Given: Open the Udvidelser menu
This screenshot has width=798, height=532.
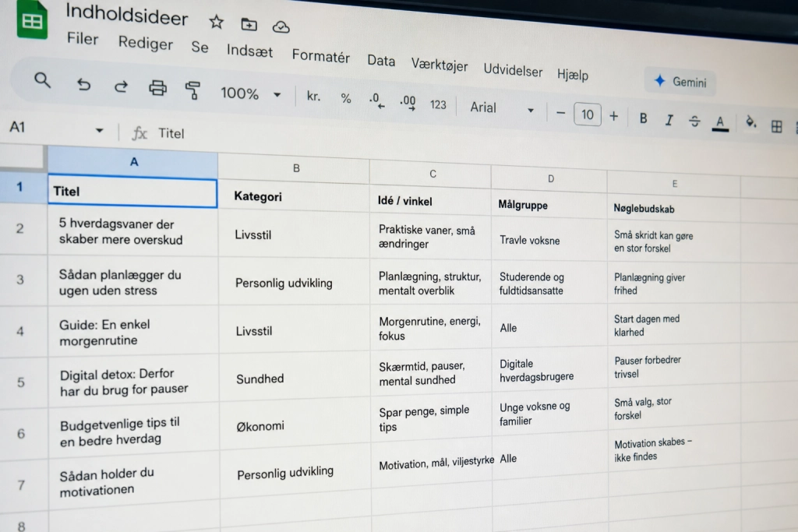Looking at the screenshot, I should (513, 69).
